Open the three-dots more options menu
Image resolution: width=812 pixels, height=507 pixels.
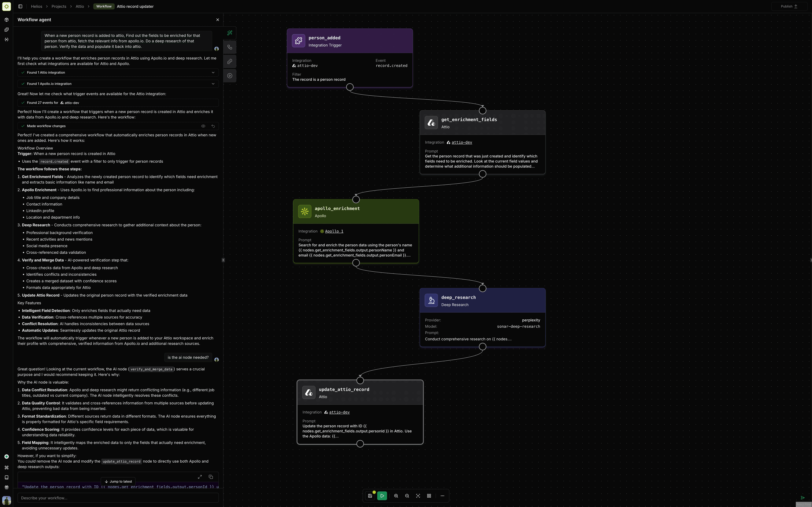(442, 496)
